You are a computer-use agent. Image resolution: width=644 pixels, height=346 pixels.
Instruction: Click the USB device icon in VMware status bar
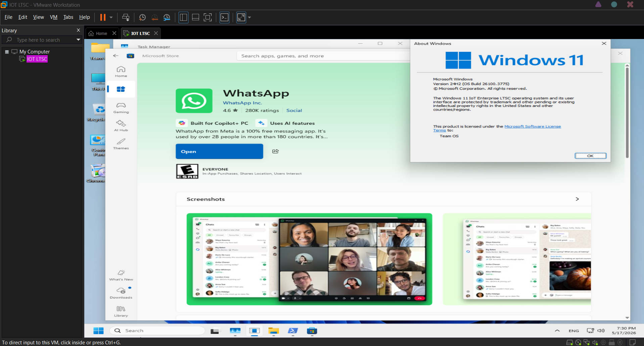pos(612,342)
